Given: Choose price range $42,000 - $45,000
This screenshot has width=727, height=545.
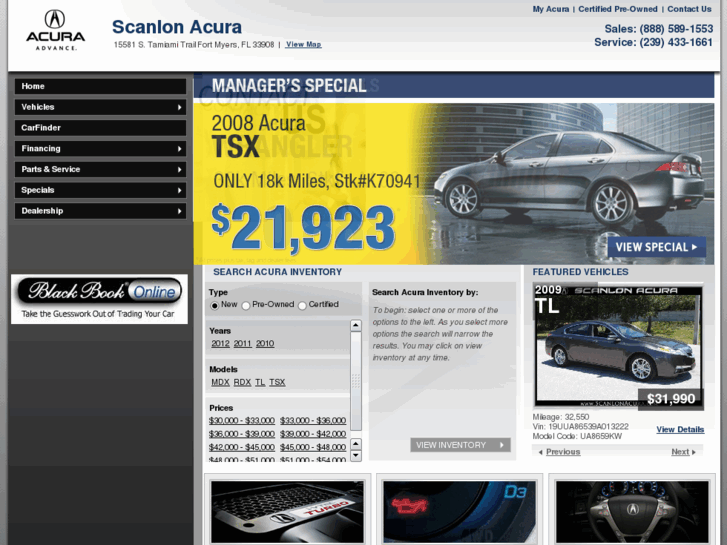Looking at the screenshot, I should pyautogui.click(x=242, y=448).
